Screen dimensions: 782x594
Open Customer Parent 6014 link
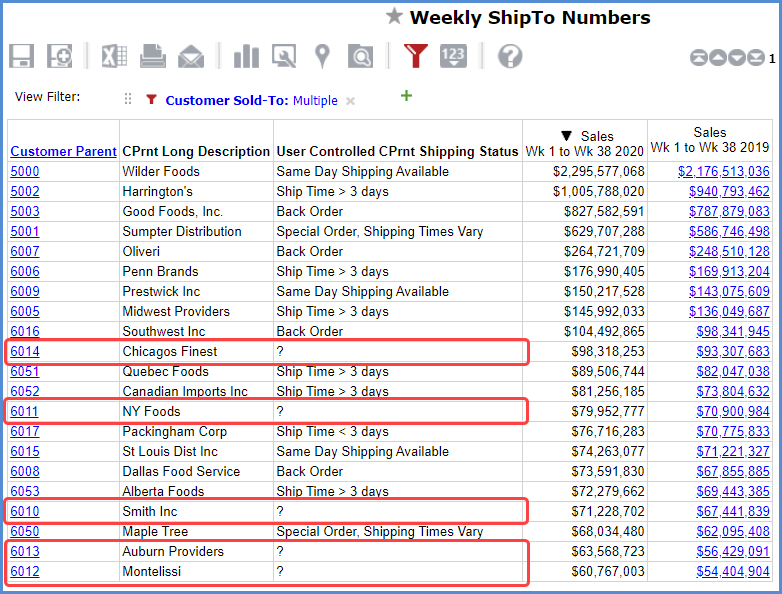point(25,352)
